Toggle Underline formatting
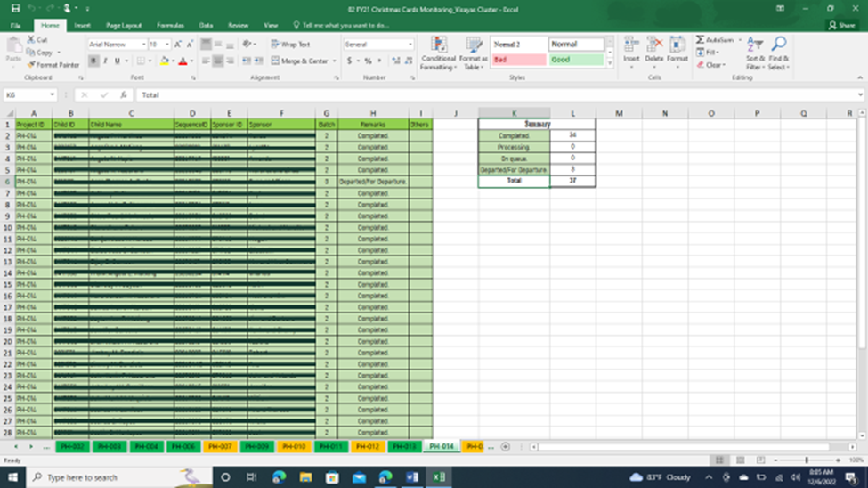 [117, 61]
